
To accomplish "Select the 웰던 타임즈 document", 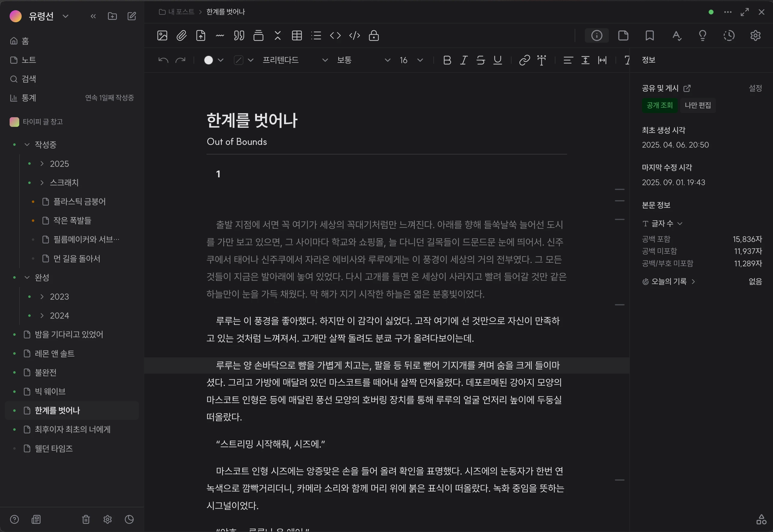I will click(54, 449).
